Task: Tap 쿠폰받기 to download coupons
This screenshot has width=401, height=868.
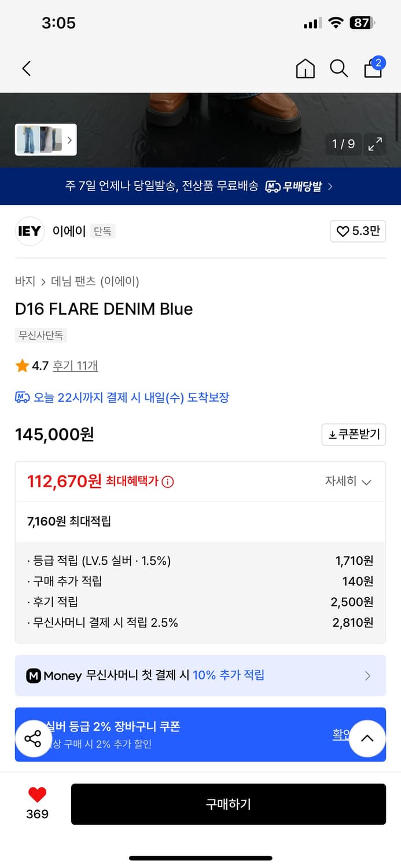Action: tap(354, 435)
